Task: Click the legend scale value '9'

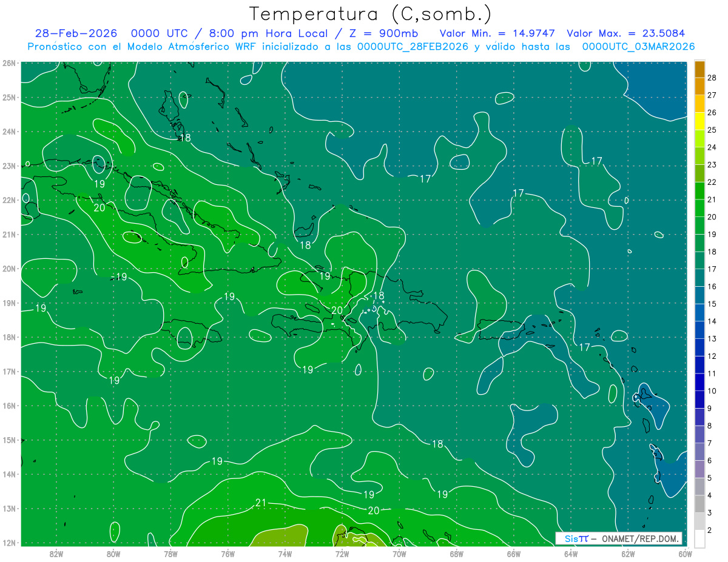Action: point(710,409)
